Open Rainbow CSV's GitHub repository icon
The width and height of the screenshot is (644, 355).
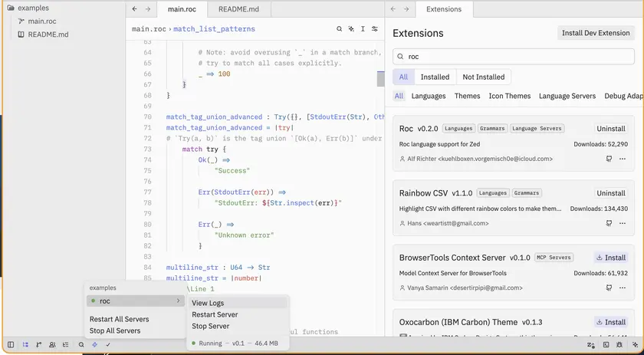609,223
